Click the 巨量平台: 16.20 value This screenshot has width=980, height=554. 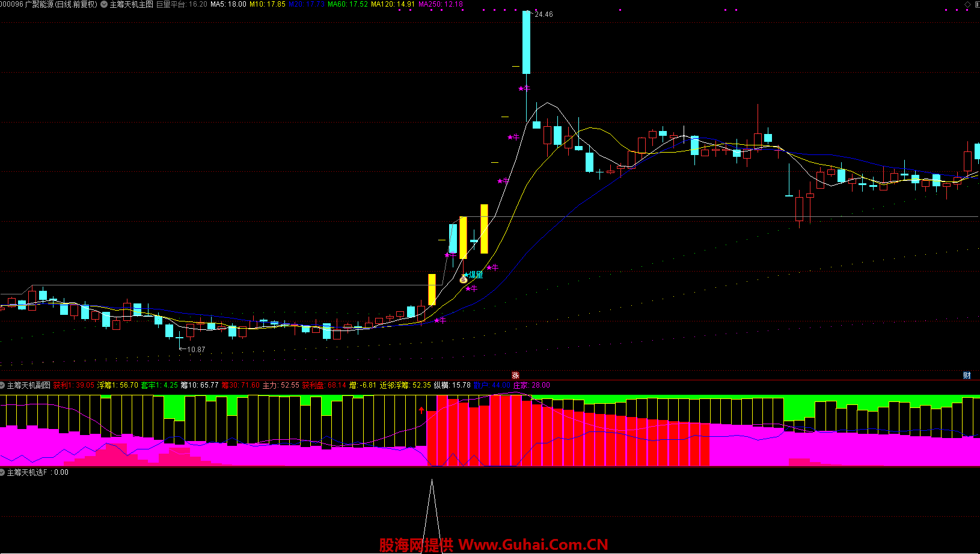click(182, 4)
